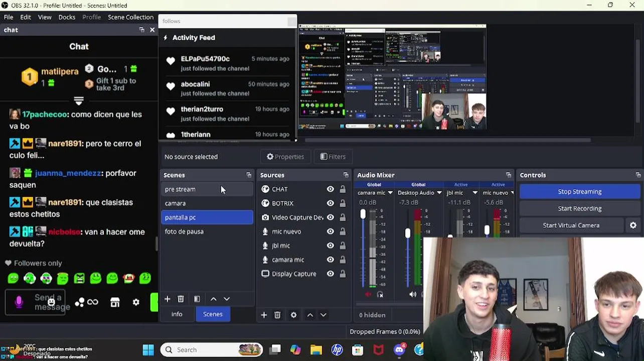Open the Scene Collection menu
This screenshot has height=361, width=644.
(130, 17)
